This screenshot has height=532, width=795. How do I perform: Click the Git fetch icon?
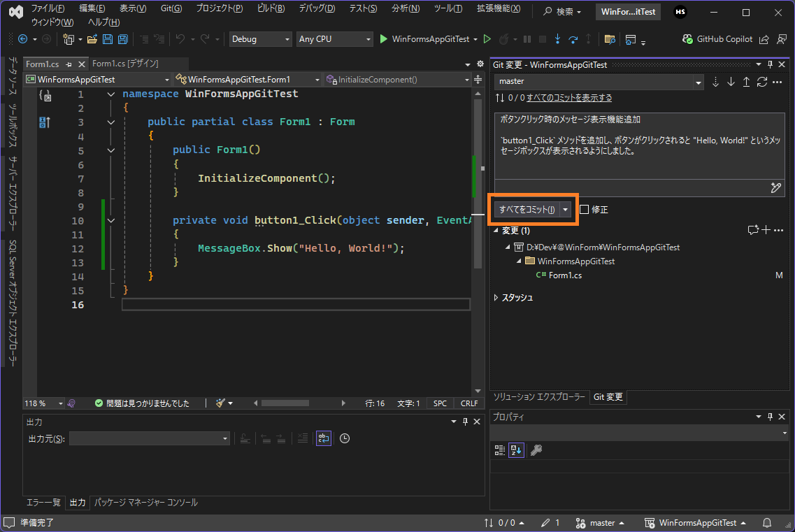[715, 82]
